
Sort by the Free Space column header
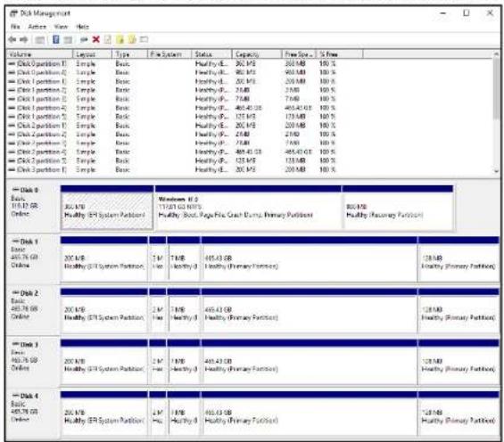[299, 54]
